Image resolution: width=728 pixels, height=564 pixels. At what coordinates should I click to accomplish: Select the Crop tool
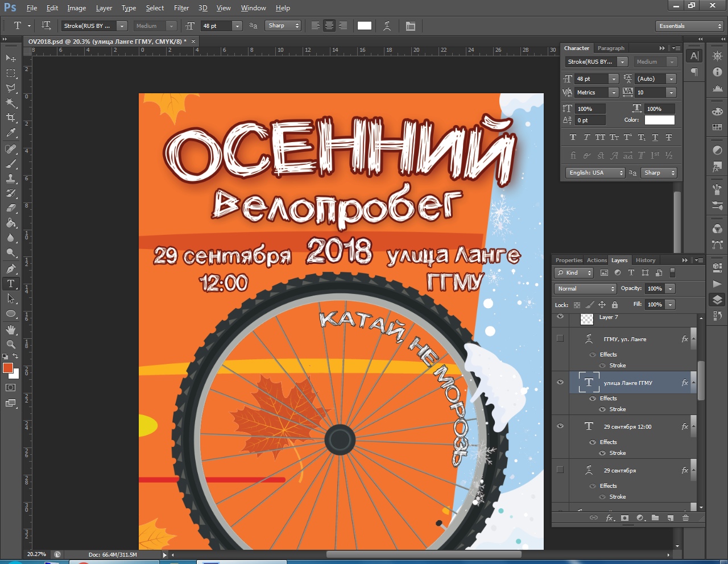(x=11, y=118)
